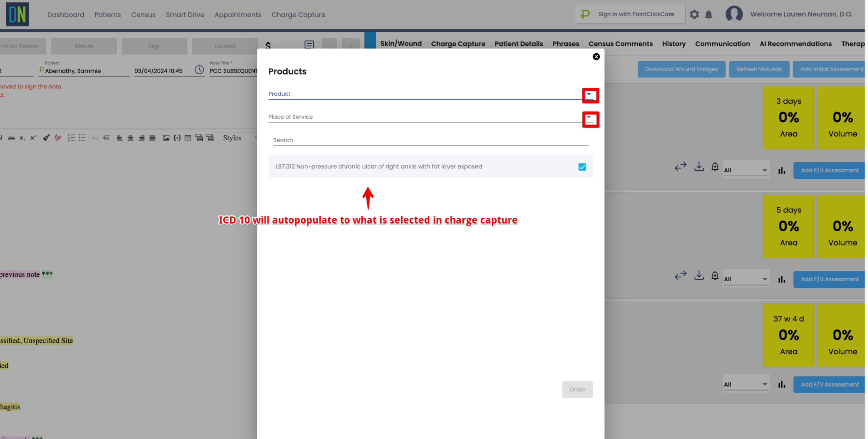This screenshot has width=868, height=439.
Task: Click the clock icon beside date field
Action: pos(199,70)
